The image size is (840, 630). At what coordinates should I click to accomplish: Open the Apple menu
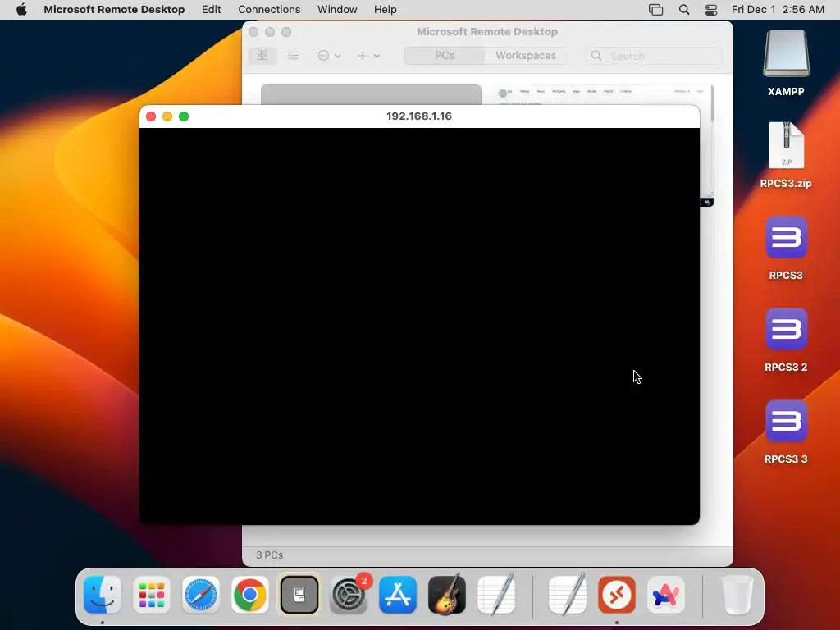click(21, 10)
